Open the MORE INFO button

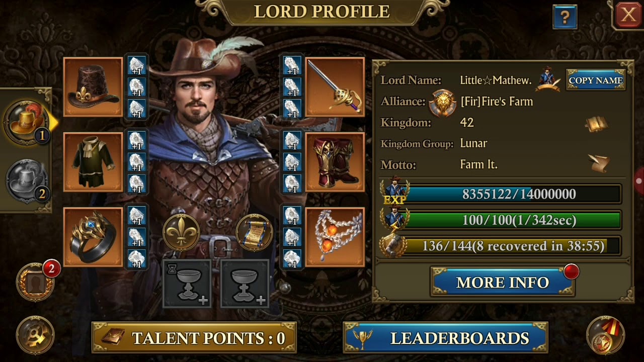tap(502, 283)
